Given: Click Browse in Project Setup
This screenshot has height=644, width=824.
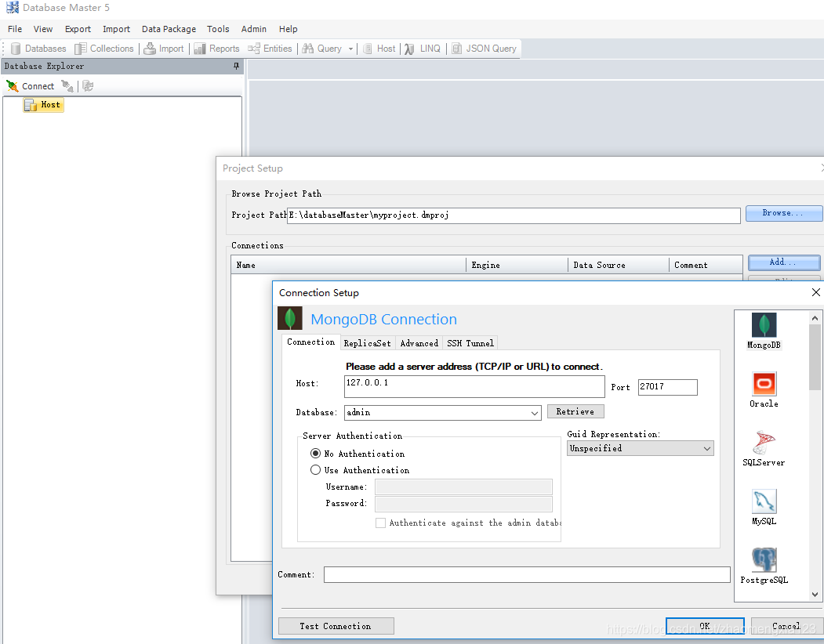Looking at the screenshot, I should 783,213.
